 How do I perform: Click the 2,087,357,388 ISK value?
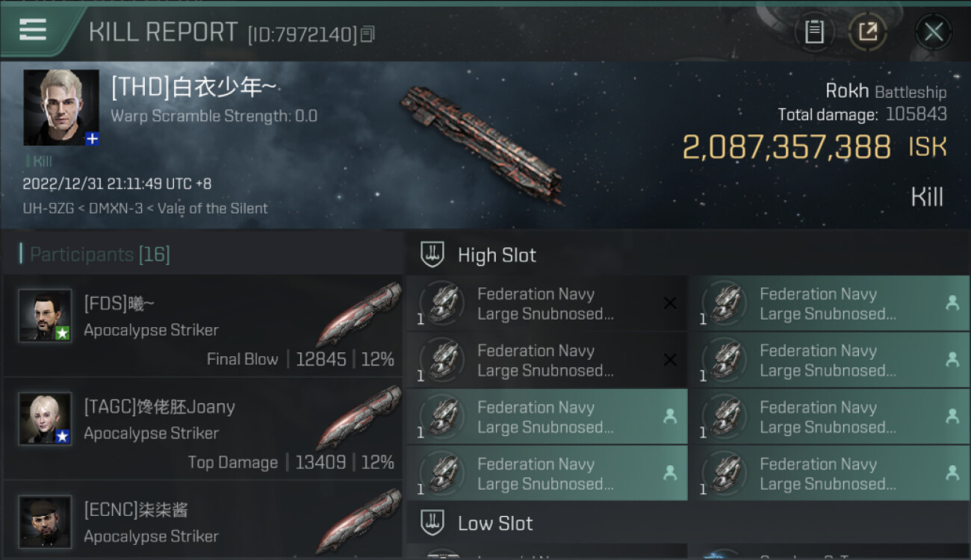point(787,148)
